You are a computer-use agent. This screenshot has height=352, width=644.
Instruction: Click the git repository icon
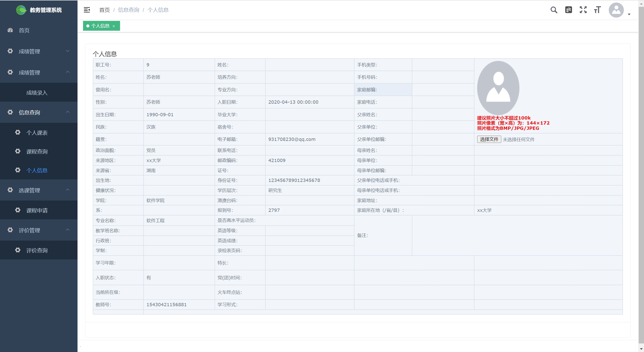point(569,10)
